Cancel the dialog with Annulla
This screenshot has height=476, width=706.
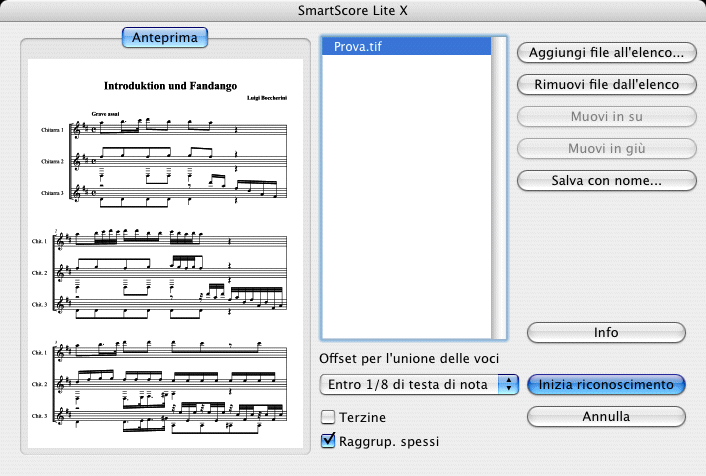[x=605, y=415]
